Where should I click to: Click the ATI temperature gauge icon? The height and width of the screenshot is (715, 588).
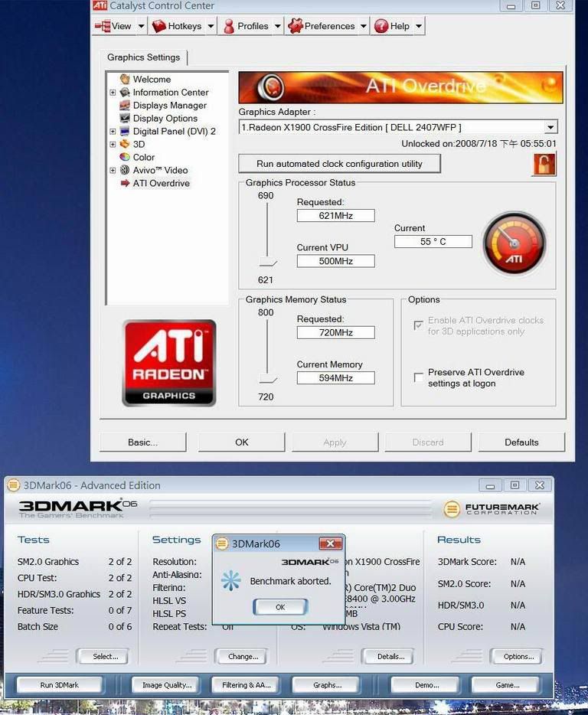(x=514, y=243)
